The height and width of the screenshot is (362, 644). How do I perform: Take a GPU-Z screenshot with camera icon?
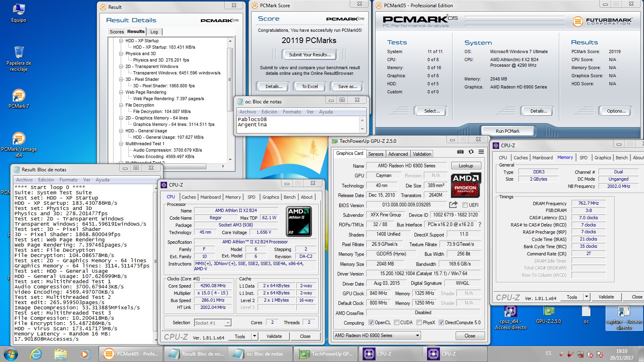(460, 152)
